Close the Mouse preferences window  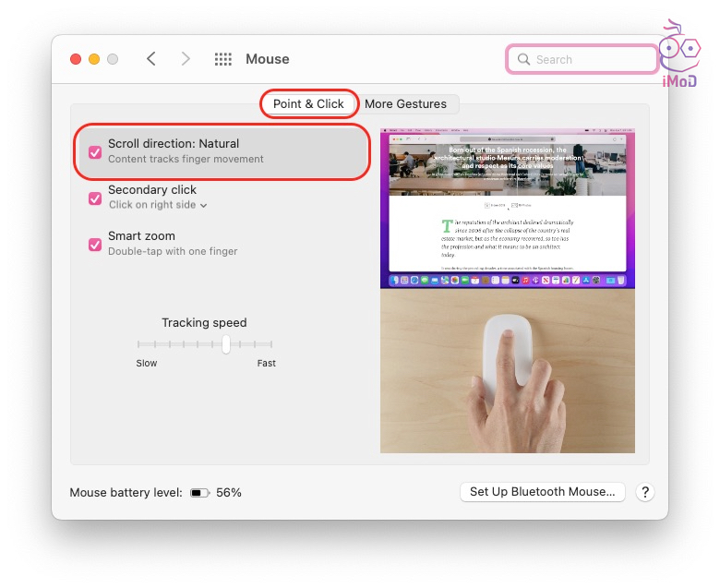pyautogui.click(x=76, y=59)
